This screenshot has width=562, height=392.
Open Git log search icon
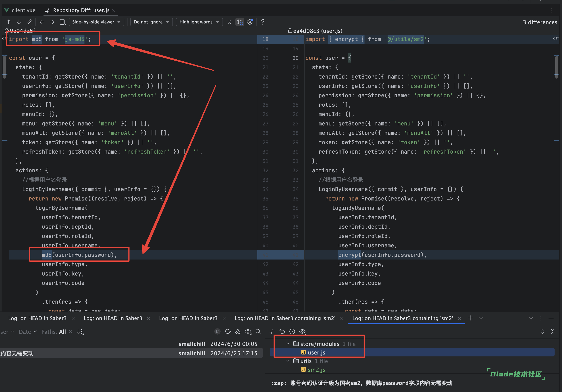coord(258,331)
